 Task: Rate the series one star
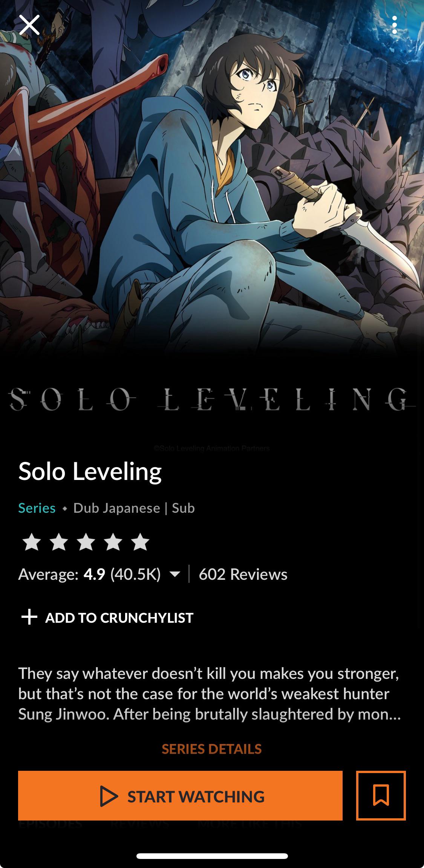(32, 542)
